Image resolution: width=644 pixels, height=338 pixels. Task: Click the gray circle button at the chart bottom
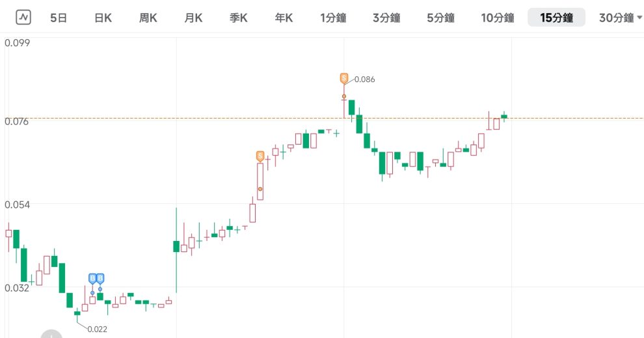[51, 333]
